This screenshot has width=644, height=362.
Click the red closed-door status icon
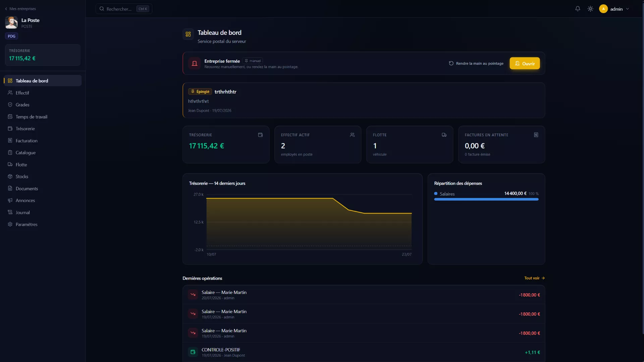[x=195, y=63]
